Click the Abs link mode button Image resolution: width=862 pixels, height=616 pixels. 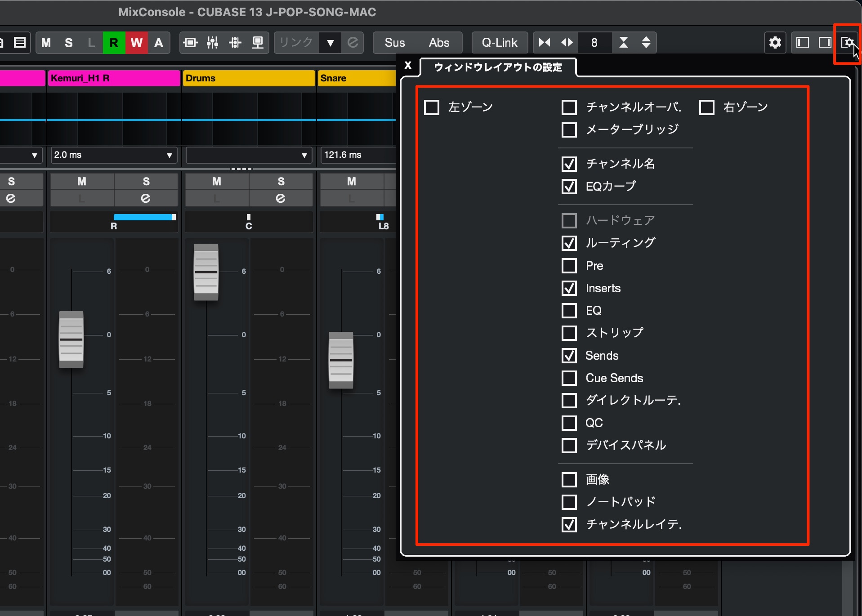439,43
